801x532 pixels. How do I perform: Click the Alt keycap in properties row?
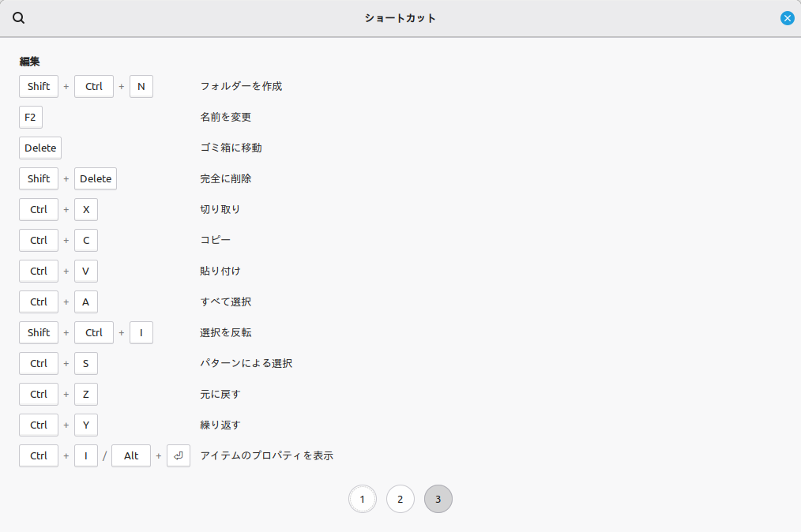click(131, 455)
